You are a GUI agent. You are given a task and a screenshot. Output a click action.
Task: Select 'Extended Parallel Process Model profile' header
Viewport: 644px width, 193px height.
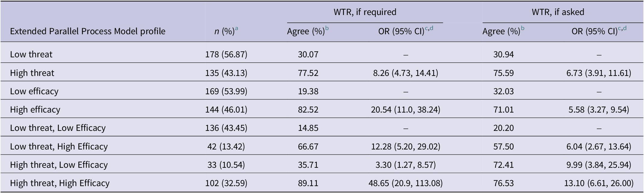point(87,31)
